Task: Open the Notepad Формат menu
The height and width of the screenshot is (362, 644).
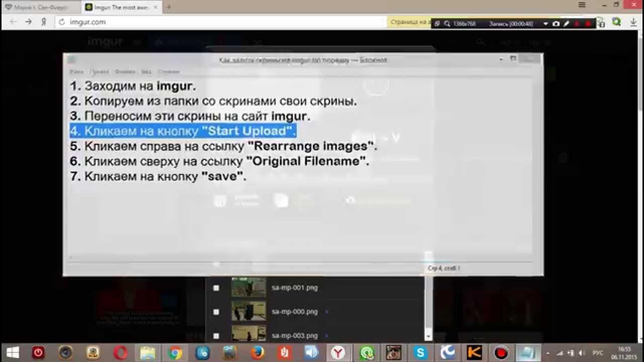Action: (125, 72)
